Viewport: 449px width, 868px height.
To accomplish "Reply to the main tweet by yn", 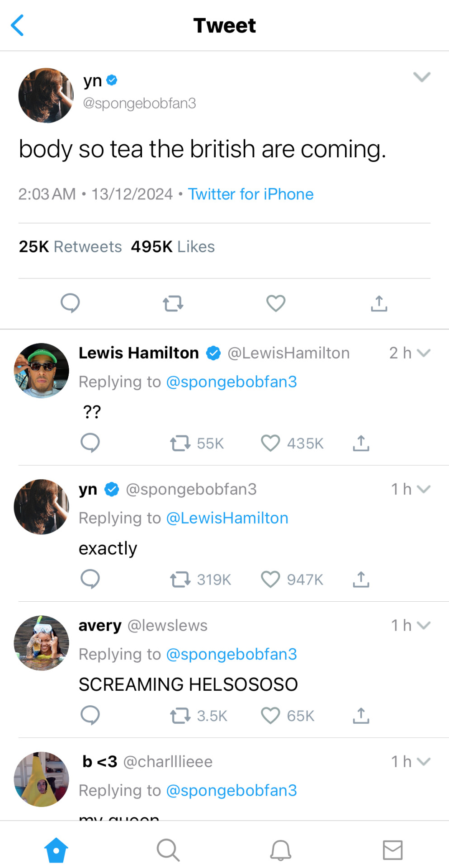I will click(x=70, y=303).
